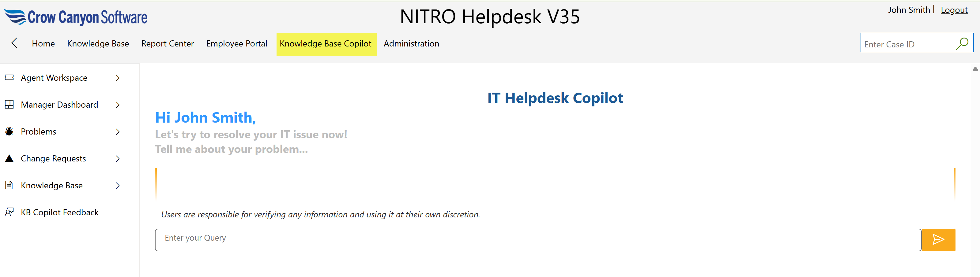Expand the Manager Dashboard chevron
980x277 pixels.
click(x=118, y=105)
